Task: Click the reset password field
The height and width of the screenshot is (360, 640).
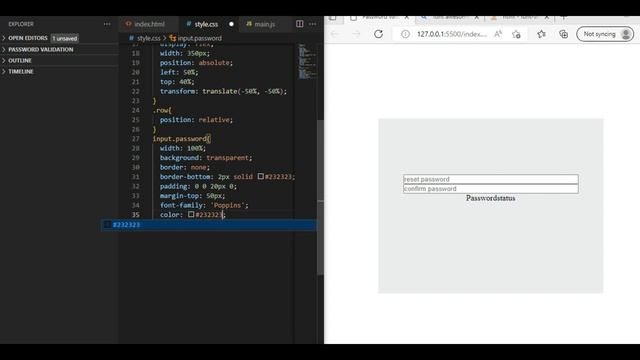Action: coord(491,179)
